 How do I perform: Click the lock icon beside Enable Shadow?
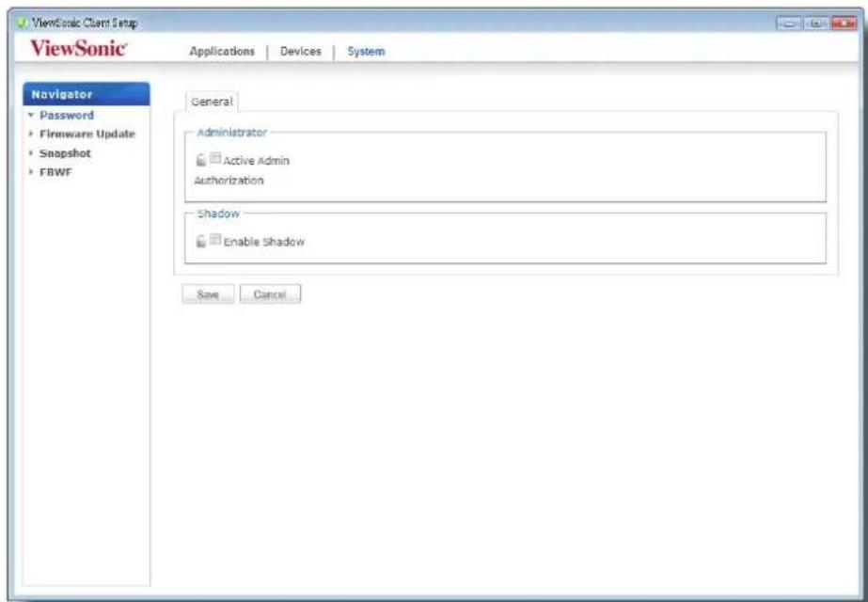(x=201, y=241)
